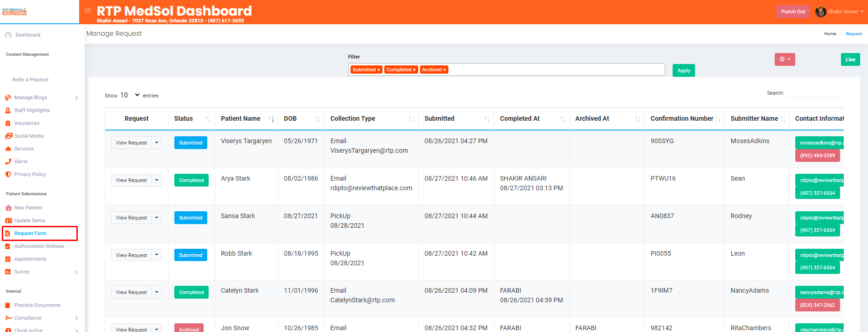Click Completed status badge for Catelyn Stark

[x=191, y=292]
